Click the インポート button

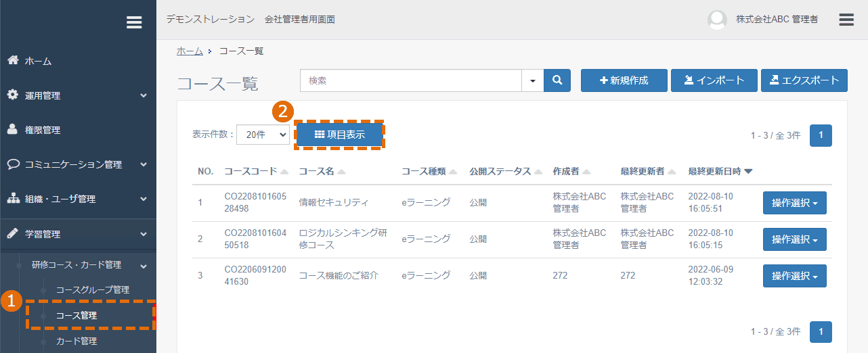click(714, 80)
